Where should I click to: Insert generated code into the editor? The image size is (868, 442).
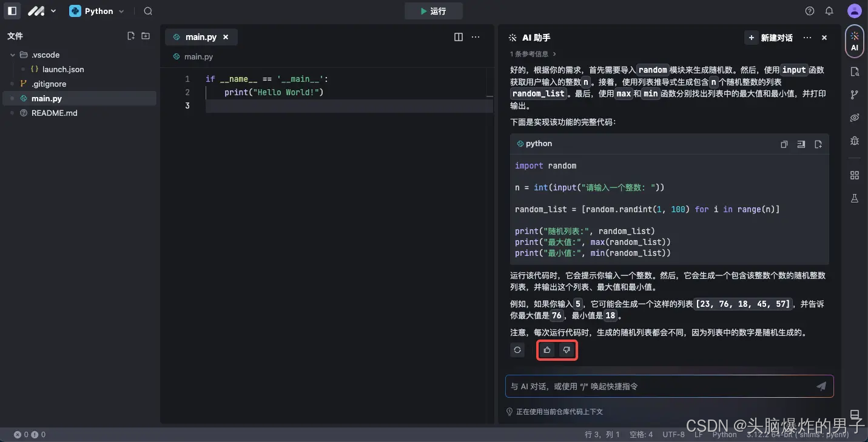coord(801,144)
